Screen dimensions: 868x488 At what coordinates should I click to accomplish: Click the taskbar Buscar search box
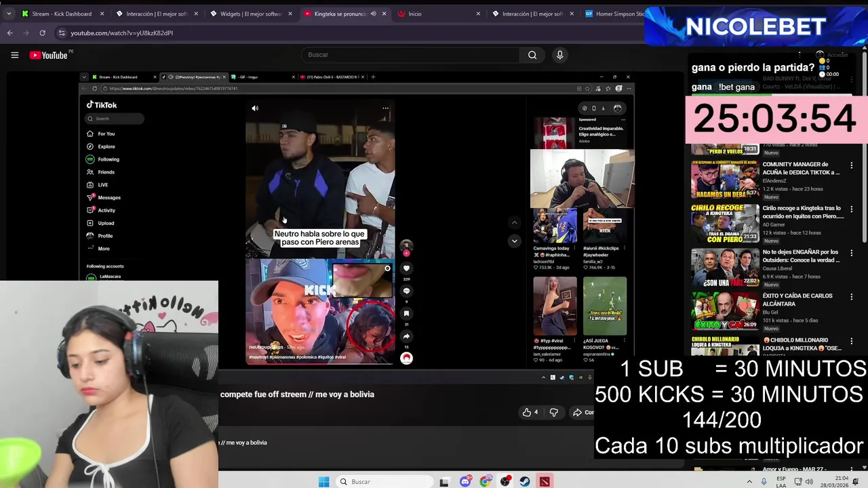pos(385,482)
